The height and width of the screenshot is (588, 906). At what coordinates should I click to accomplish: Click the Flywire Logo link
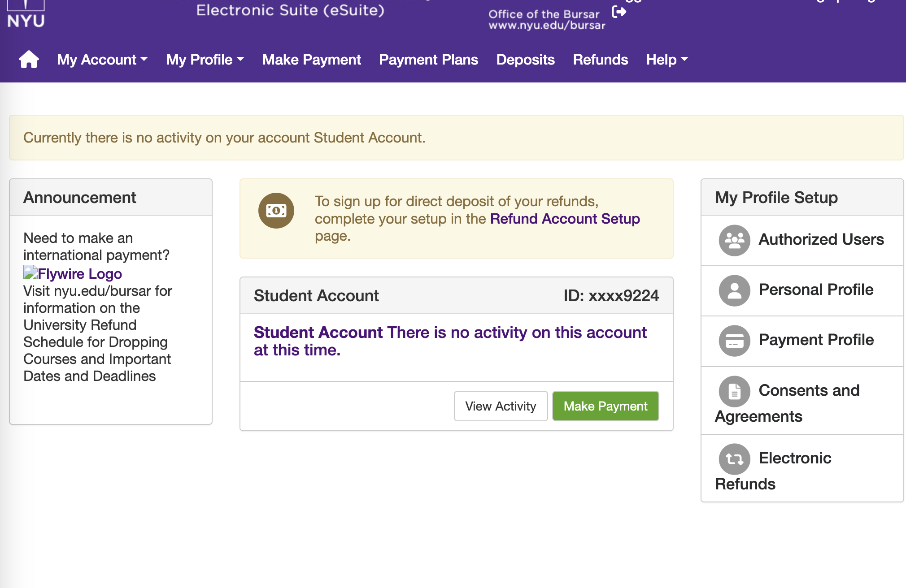73,273
